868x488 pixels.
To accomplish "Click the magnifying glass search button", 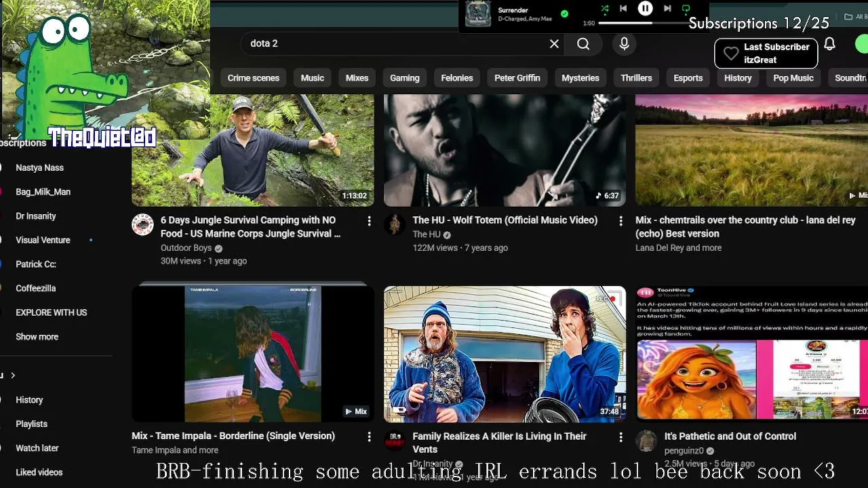I will [583, 43].
